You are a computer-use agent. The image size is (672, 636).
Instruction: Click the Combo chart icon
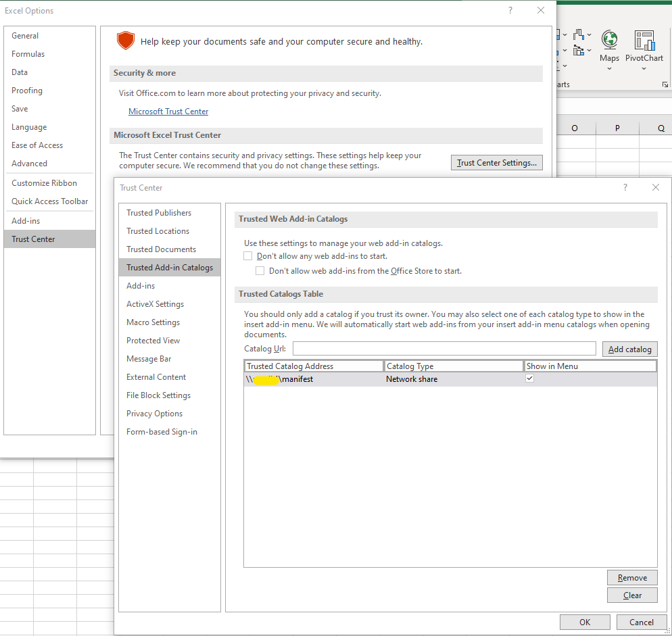(x=579, y=51)
